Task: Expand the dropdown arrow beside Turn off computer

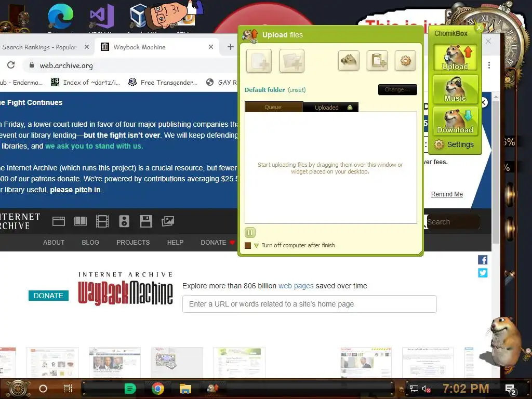Action: [x=256, y=245]
